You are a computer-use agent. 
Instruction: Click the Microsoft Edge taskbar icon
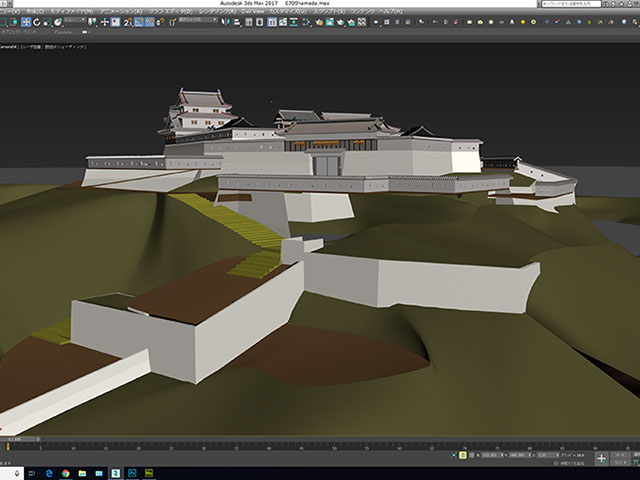[x=47, y=472]
